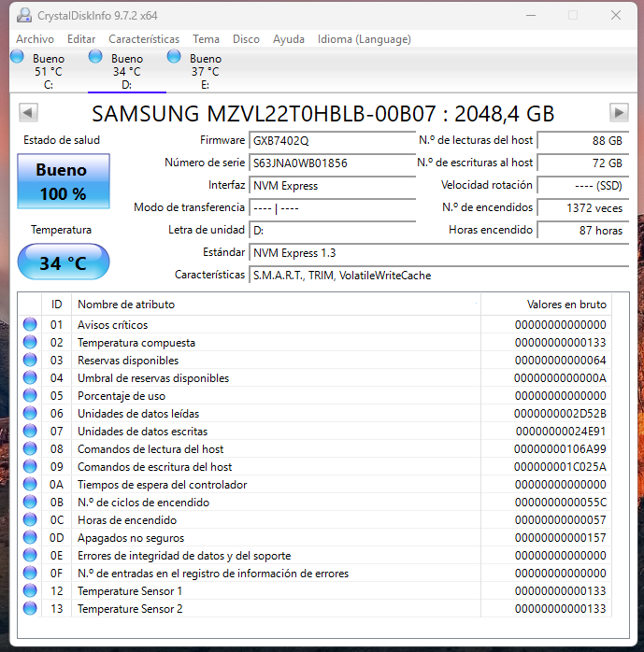Click the blue orb of drive C:
Image resolution: width=644 pixels, height=652 pixels.
17,58
